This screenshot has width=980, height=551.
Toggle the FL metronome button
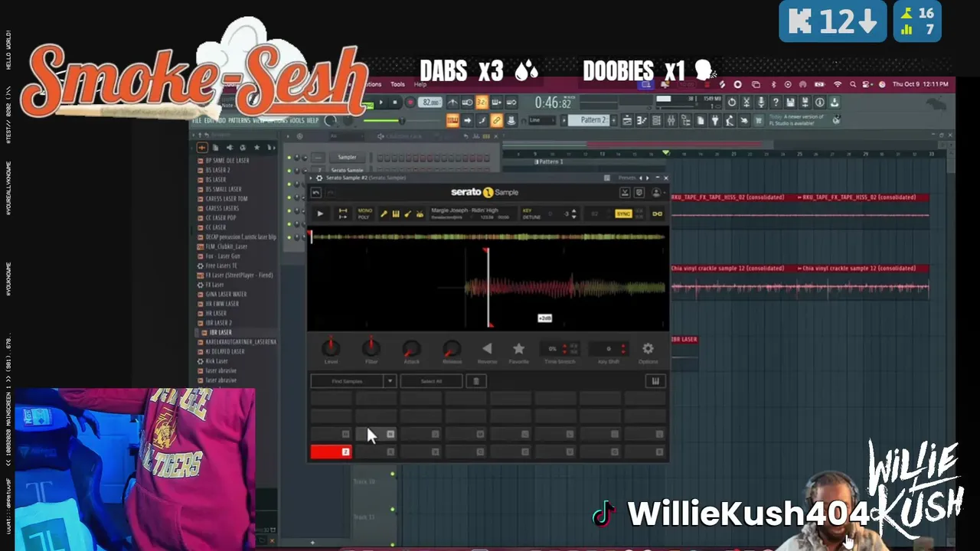coord(452,103)
